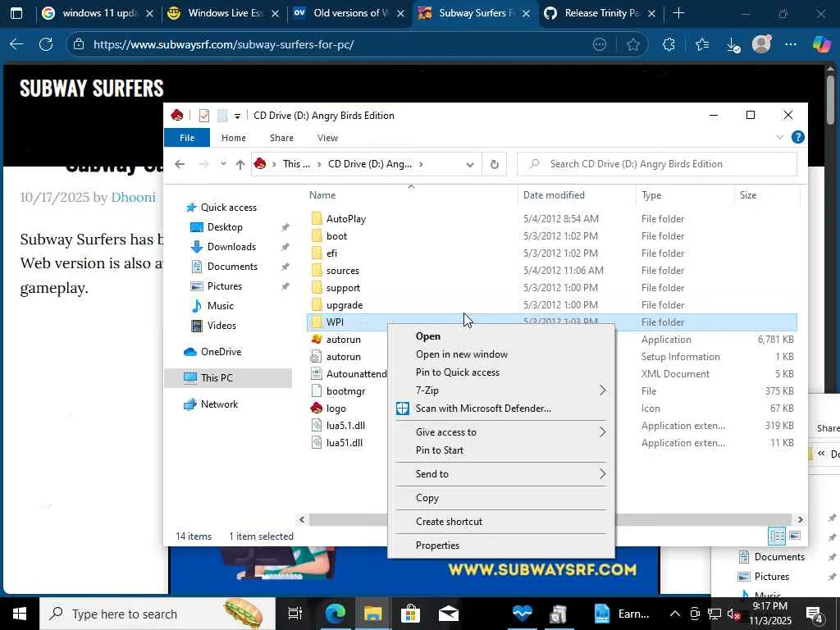Screen dimensions: 840x630
Task: Click the taskbar search box
Action: click(x=157, y=614)
